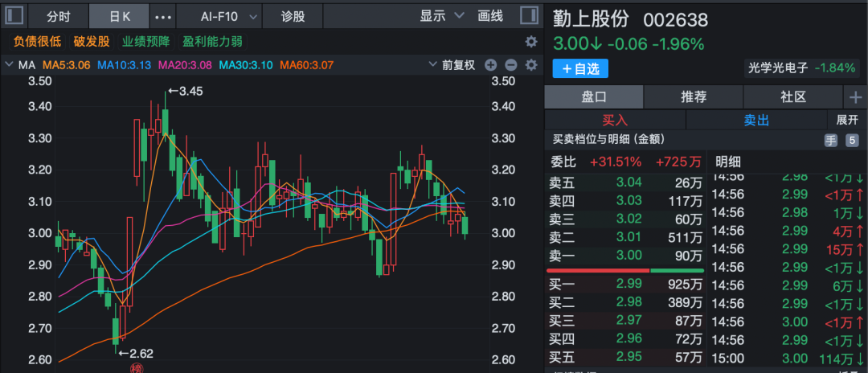Switch to the 分时 intraday tab
The image size is (868, 373).
tap(58, 16)
